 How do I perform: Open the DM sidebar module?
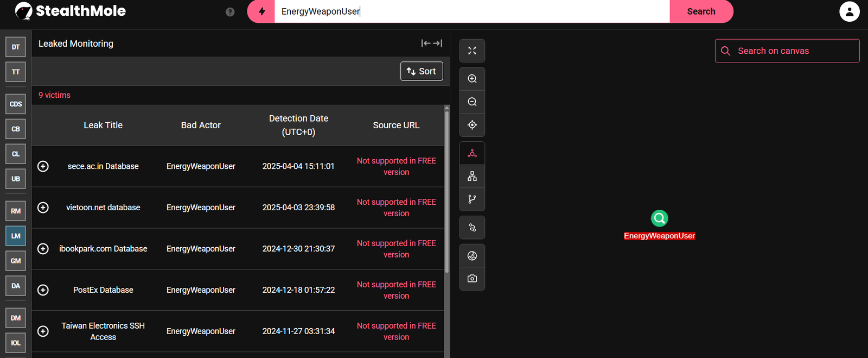point(16,318)
